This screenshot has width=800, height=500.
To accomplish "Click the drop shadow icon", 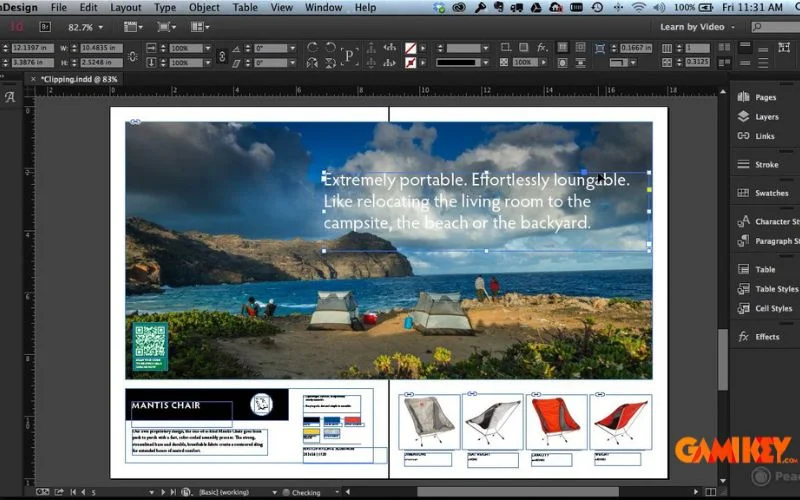I will [523, 47].
